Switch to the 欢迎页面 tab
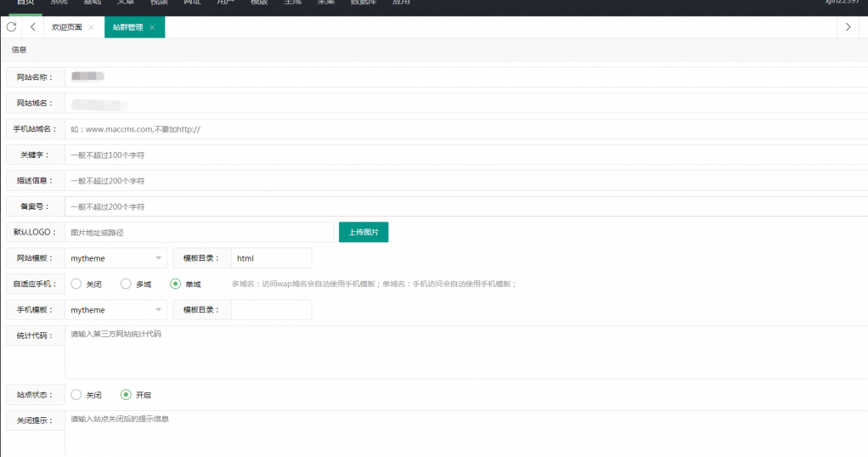This screenshot has width=868, height=457. tap(67, 27)
